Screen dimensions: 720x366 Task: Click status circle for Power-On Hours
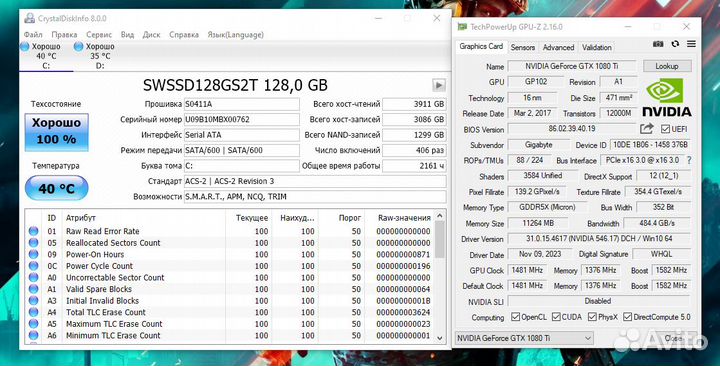point(33,254)
